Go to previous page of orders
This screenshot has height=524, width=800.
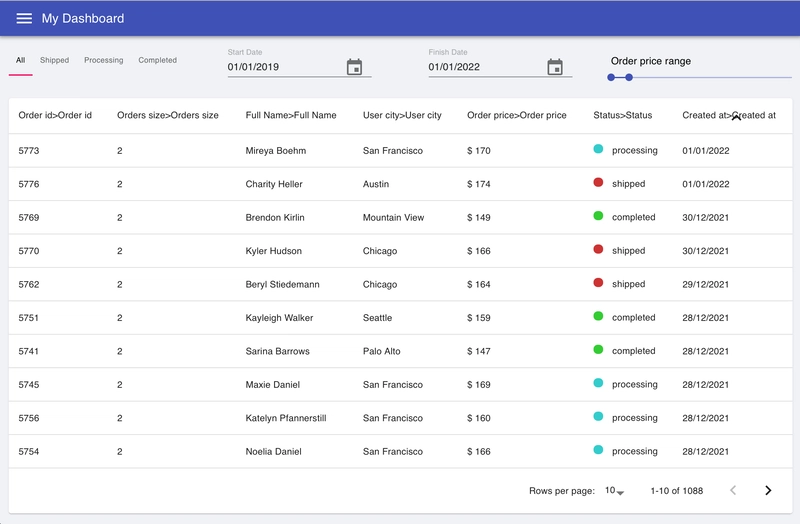[733, 490]
